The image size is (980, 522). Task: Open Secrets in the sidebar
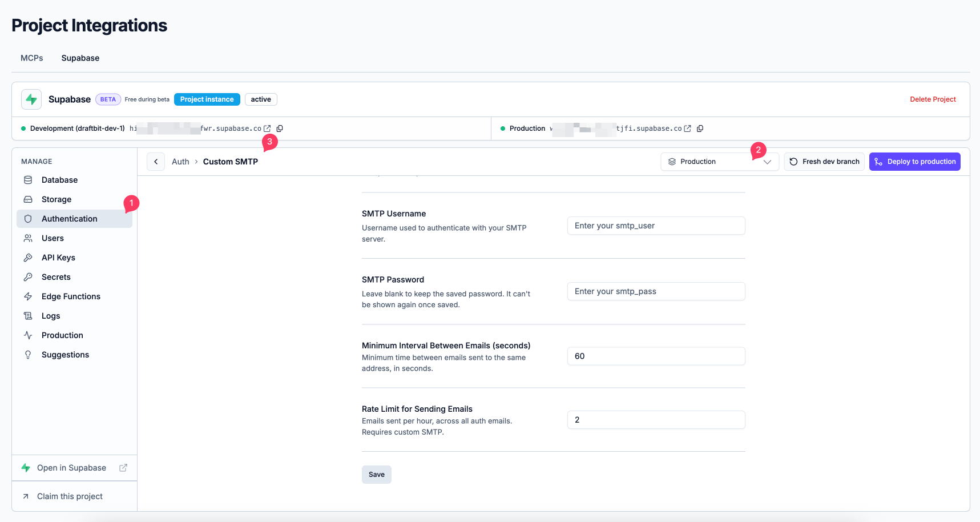click(x=74, y=277)
